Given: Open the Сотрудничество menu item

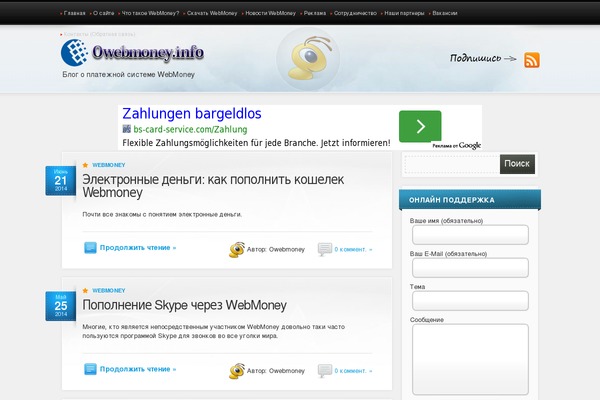Looking at the screenshot, I should tap(355, 13).
